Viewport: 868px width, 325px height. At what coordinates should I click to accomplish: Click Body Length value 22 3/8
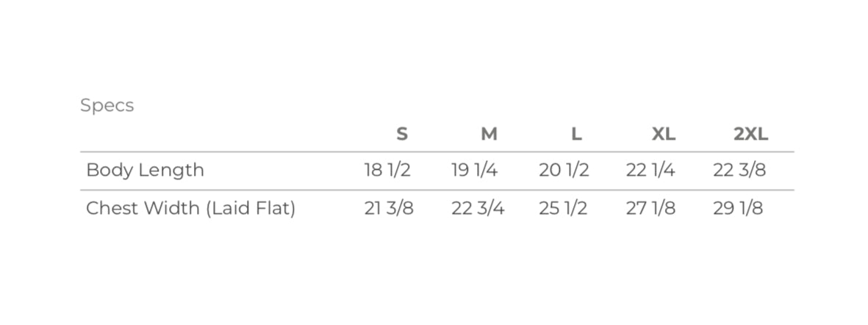click(x=739, y=170)
